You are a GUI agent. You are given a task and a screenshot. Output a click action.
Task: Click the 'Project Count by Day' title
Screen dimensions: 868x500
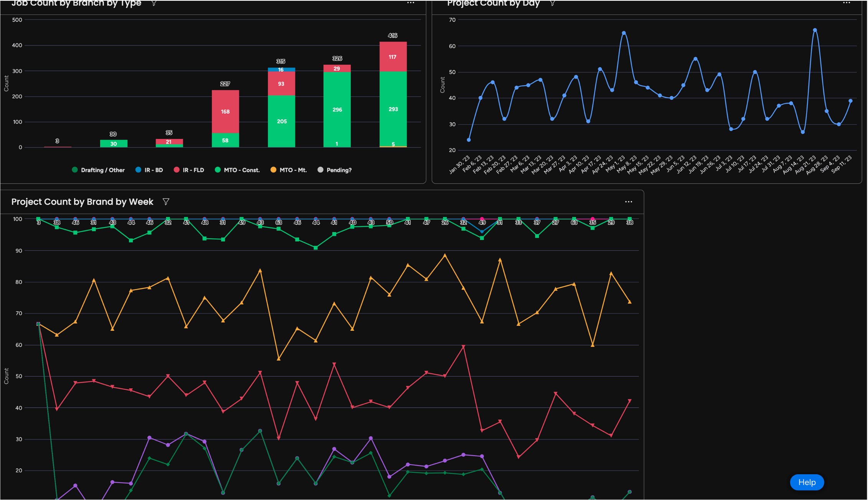(493, 3)
